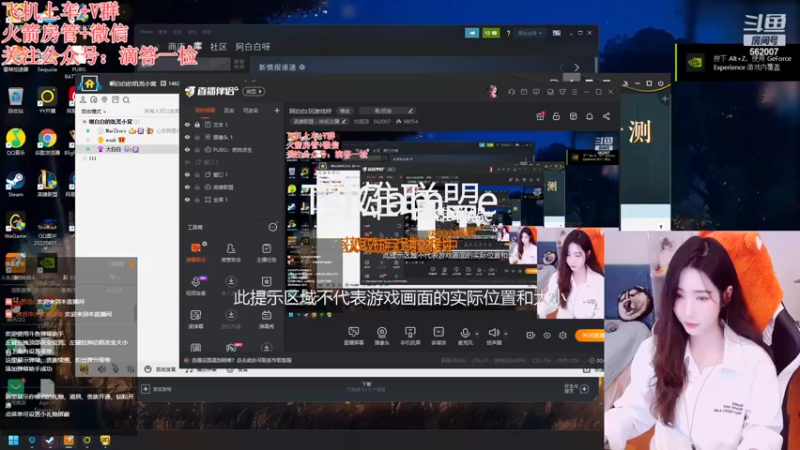The image size is (800, 450).
Task: Open 弹幕助手 tool in the toolbox
Action: (x=196, y=252)
